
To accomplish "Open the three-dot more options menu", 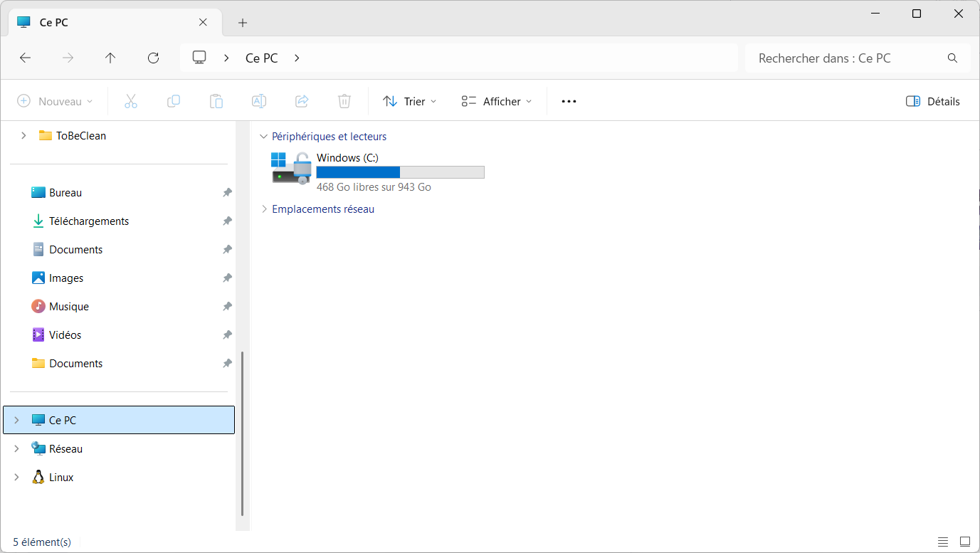I will coord(569,101).
